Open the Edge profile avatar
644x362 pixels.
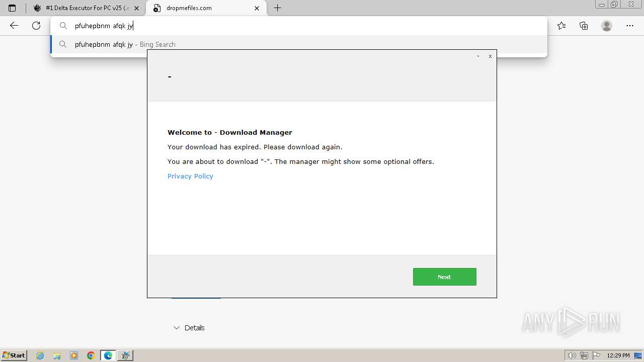tap(607, 26)
